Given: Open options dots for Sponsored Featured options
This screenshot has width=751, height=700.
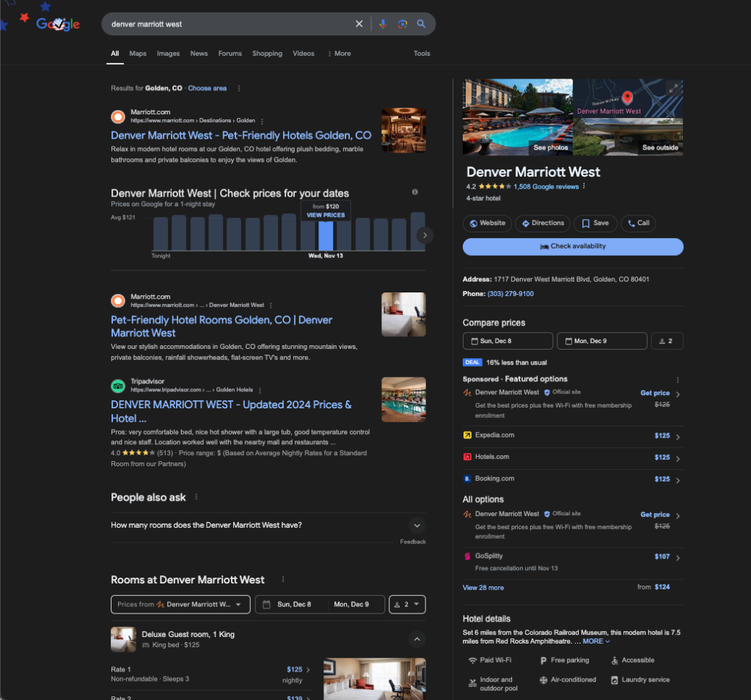Looking at the screenshot, I should (x=677, y=380).
